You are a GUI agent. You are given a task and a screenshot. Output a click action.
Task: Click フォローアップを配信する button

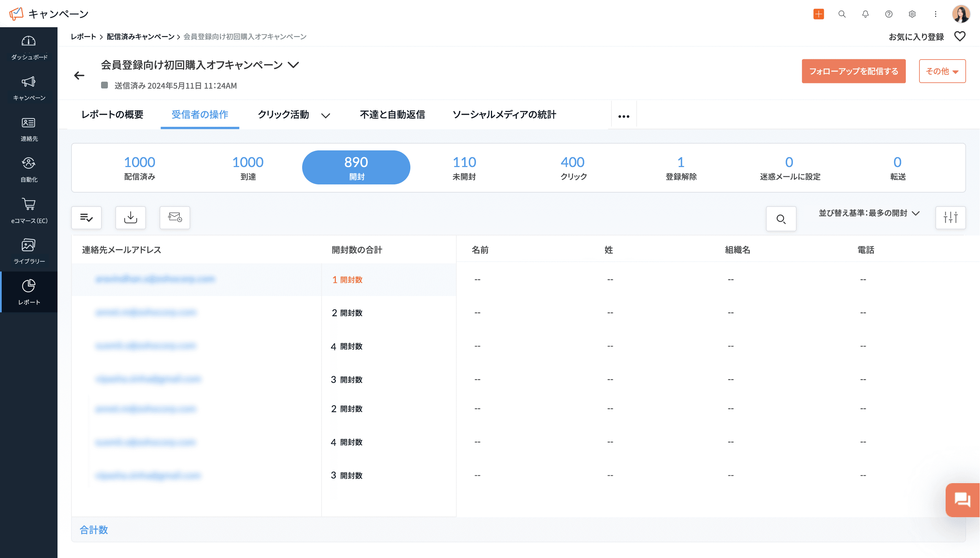point(853,71)
